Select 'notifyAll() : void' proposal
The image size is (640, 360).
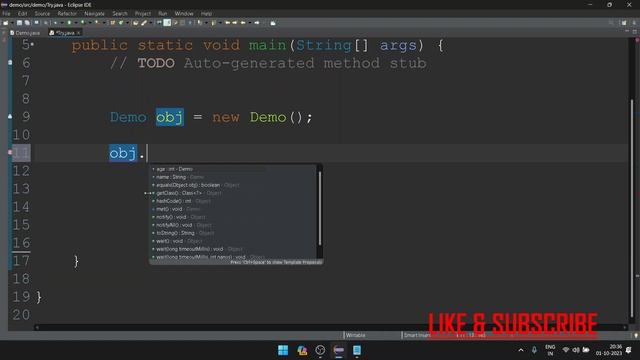point(233,225)
